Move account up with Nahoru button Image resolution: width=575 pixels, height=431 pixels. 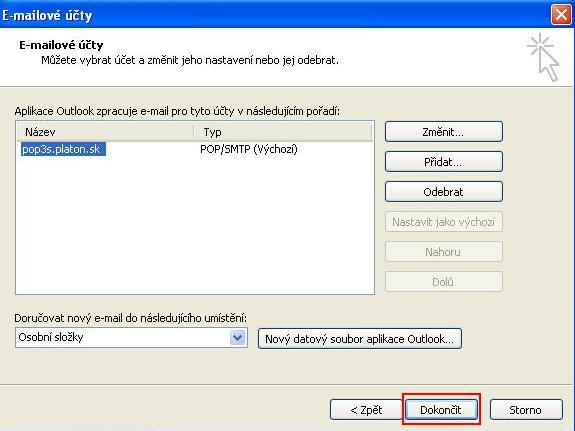444,252
